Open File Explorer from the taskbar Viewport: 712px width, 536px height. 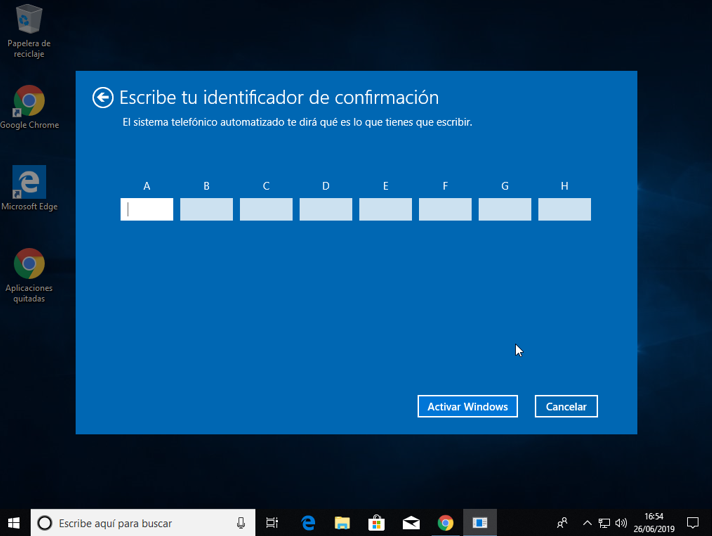(x=342, y=523)
